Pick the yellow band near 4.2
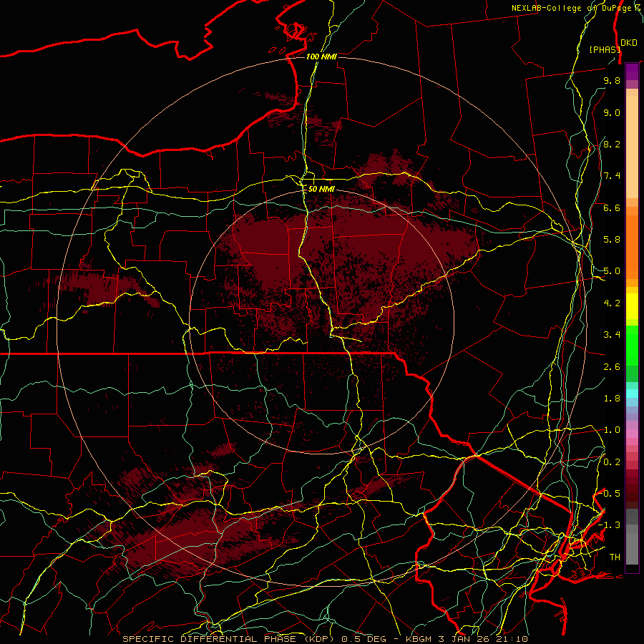This screenshot has height=644, width=644. pos(632,306)
